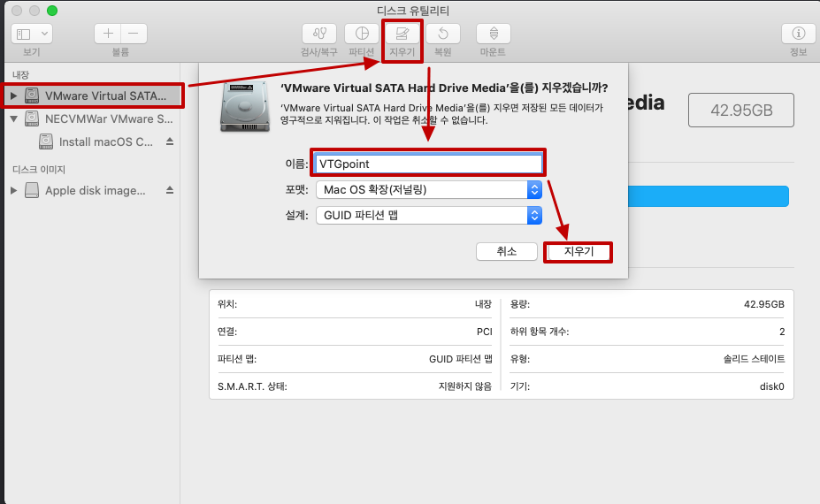Click the 기기 value disk0

(772, 386)
